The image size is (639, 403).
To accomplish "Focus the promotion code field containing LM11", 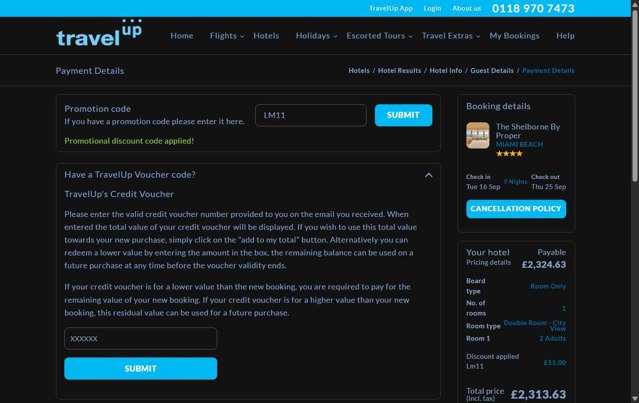I will pos(311,115).
